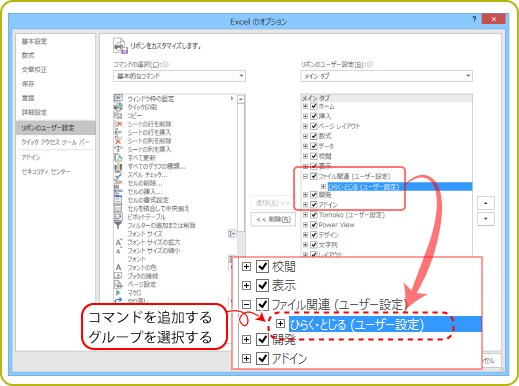Toggle the 校閲 checkbox in the tab tree
The image size is (519, 386).
(313, 156)
